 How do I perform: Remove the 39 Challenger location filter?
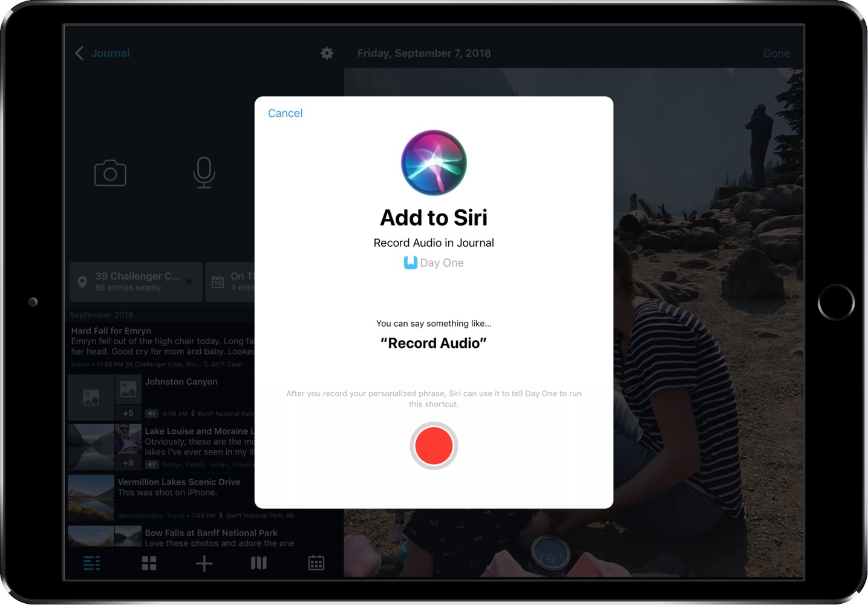tap(189, 282)
